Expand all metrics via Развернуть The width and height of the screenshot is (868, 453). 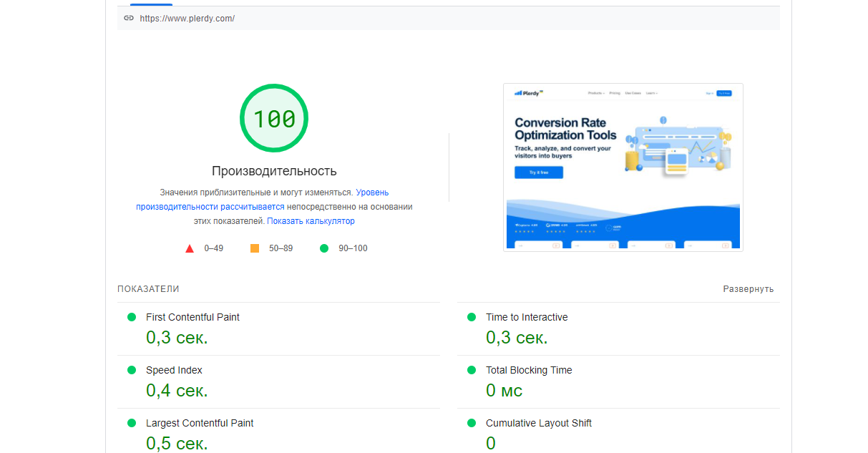point(748,288)
